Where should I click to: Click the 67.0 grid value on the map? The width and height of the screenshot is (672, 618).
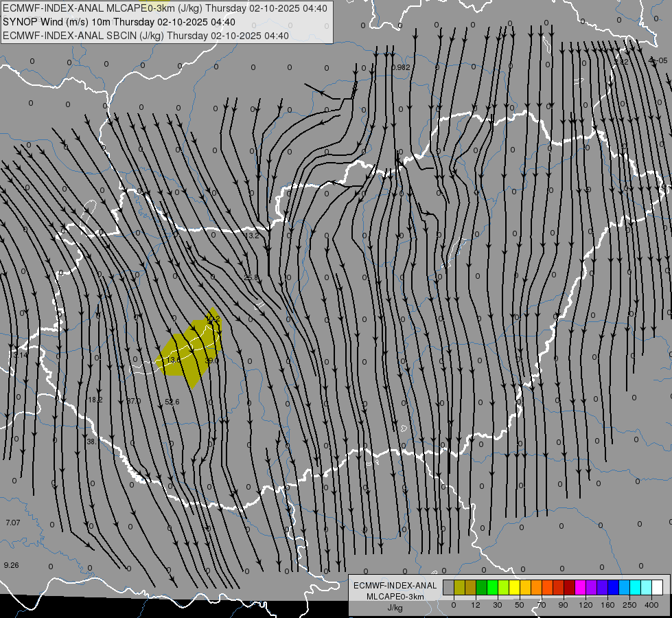[134, 401]
